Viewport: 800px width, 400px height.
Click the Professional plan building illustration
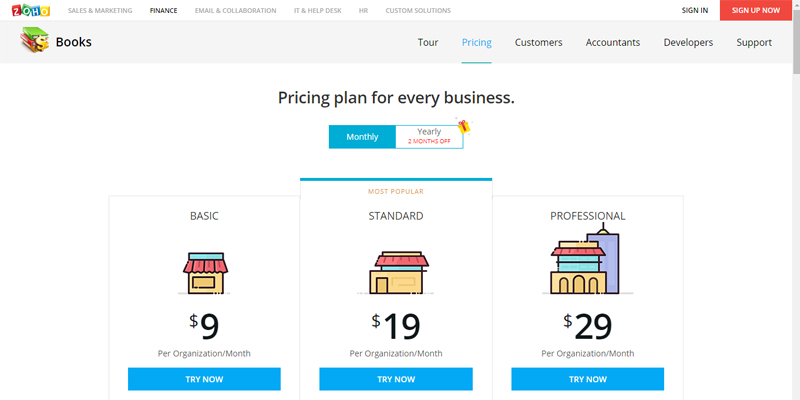coord(587,259)
